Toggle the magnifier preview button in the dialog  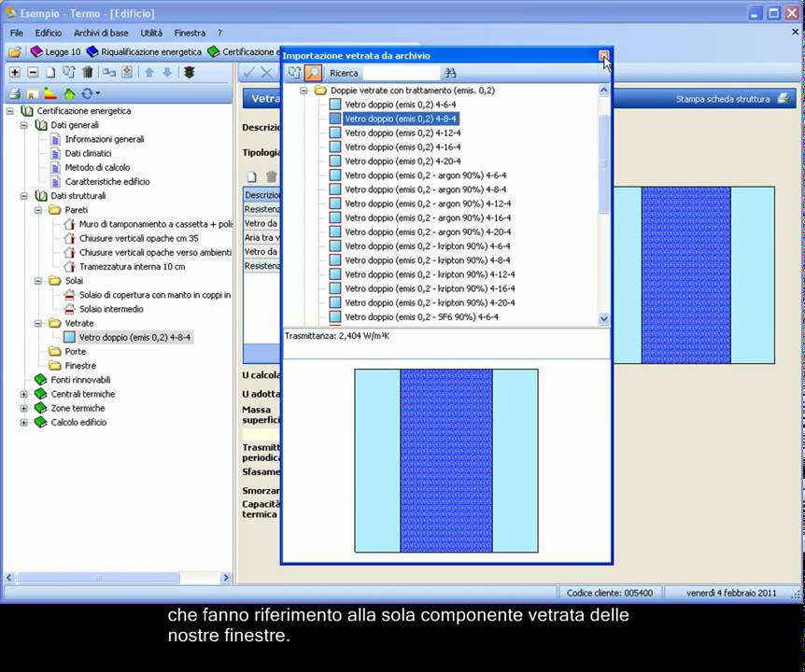(313, 73)
